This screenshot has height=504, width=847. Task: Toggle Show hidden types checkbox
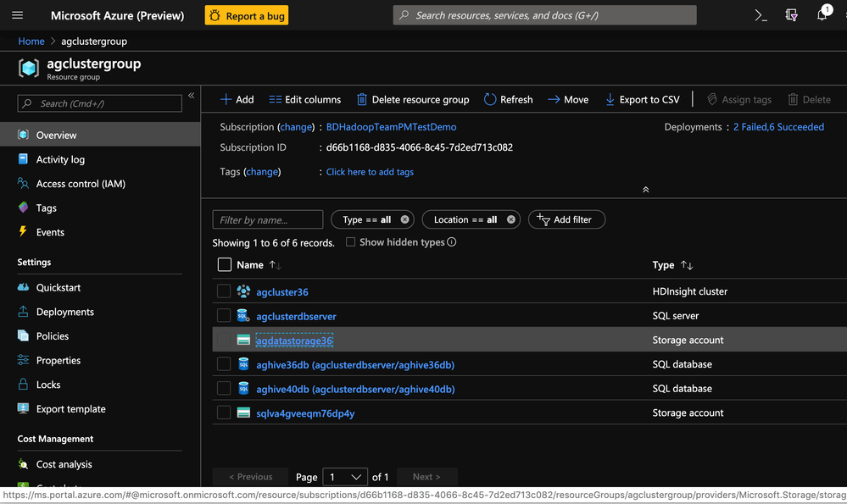(350, 241)
